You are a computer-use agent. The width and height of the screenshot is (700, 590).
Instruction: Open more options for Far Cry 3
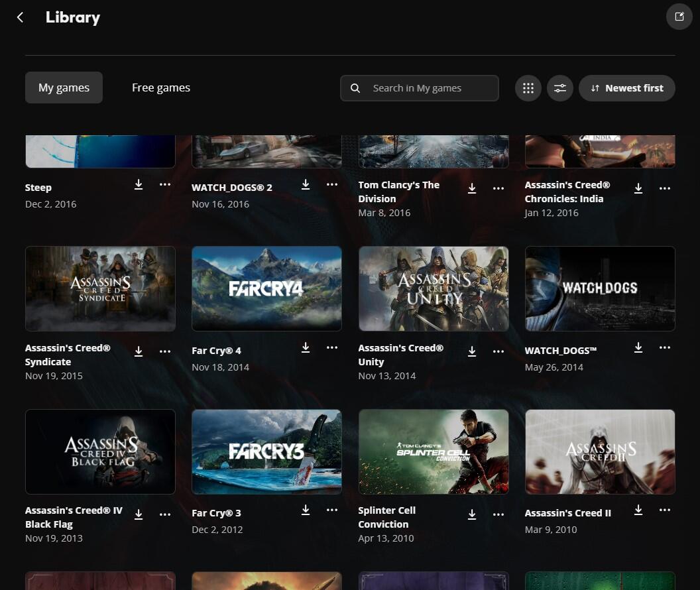(x=331, y=510)
